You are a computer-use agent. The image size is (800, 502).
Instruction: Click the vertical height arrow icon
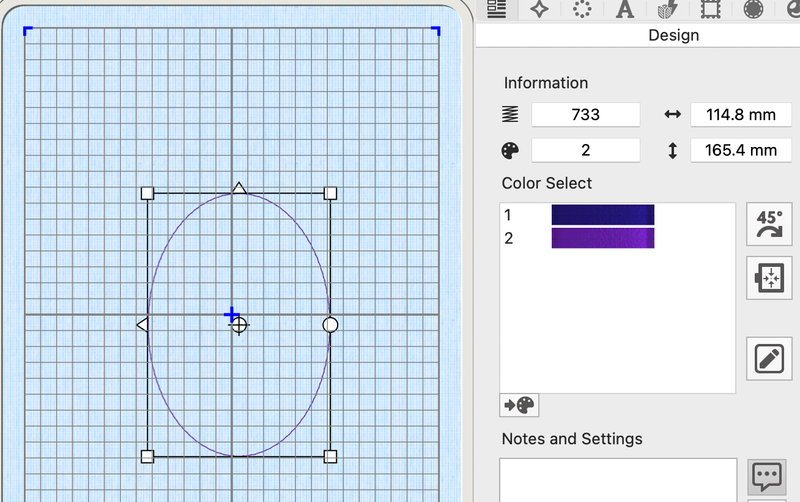click(672, 150)
